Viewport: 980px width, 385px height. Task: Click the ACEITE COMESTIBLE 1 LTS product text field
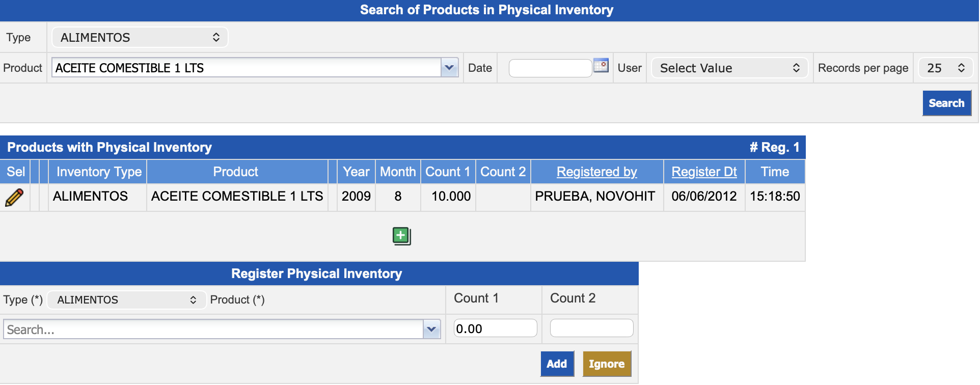pyautogui.click(x=246, y=68)
